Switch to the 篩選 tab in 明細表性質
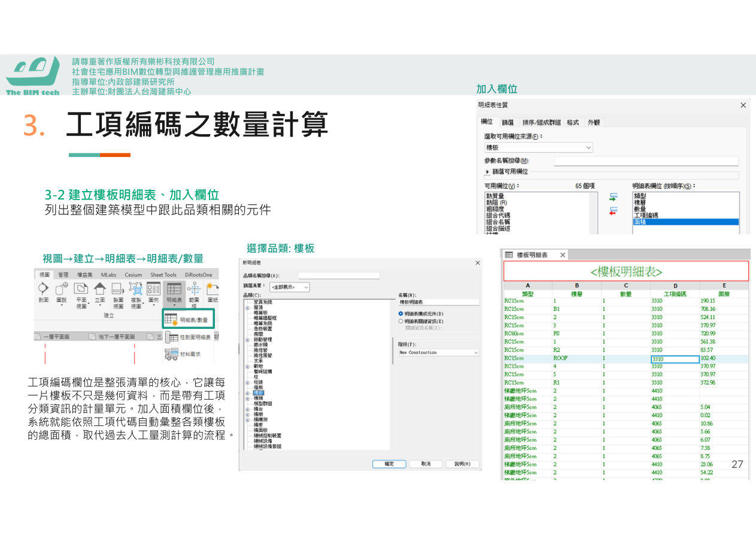 [508, 122]
